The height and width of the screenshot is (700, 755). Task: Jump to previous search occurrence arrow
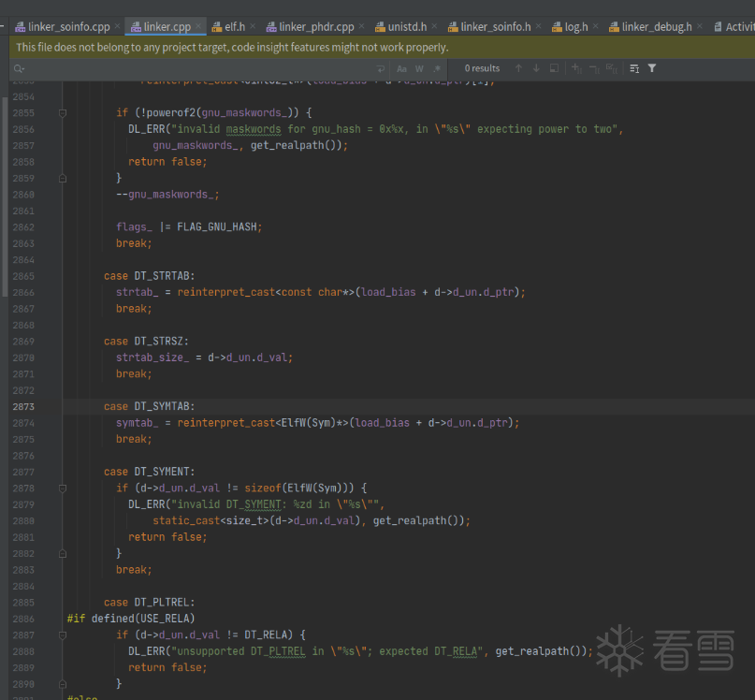(519, 68)
